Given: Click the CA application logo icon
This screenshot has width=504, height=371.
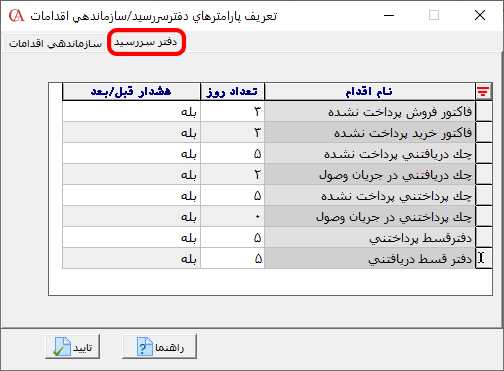Looking at the screenshot, I should [16, 16].
